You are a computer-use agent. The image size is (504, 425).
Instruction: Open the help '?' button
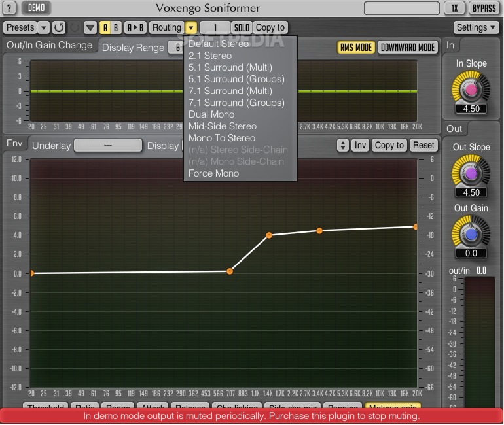pos(9,8)
